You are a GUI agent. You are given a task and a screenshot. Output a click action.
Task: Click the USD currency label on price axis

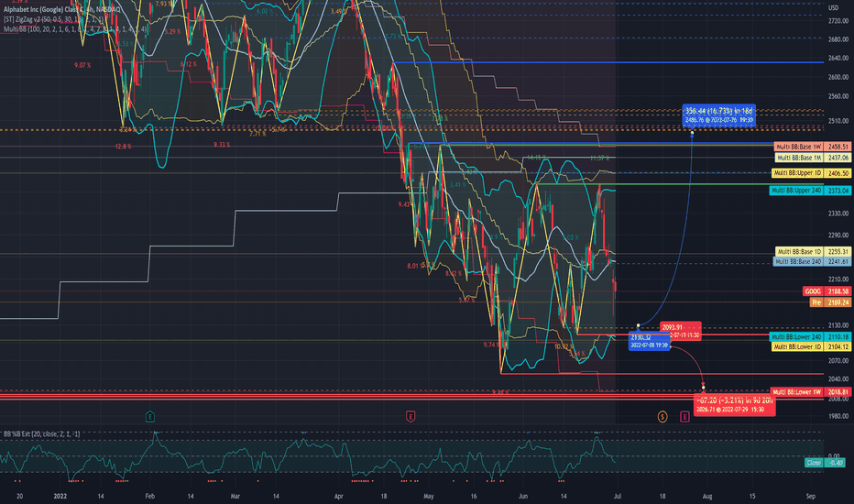point(833,7)
